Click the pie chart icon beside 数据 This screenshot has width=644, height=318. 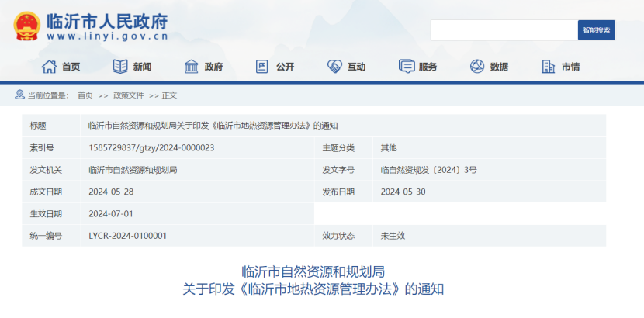(477, 67)
